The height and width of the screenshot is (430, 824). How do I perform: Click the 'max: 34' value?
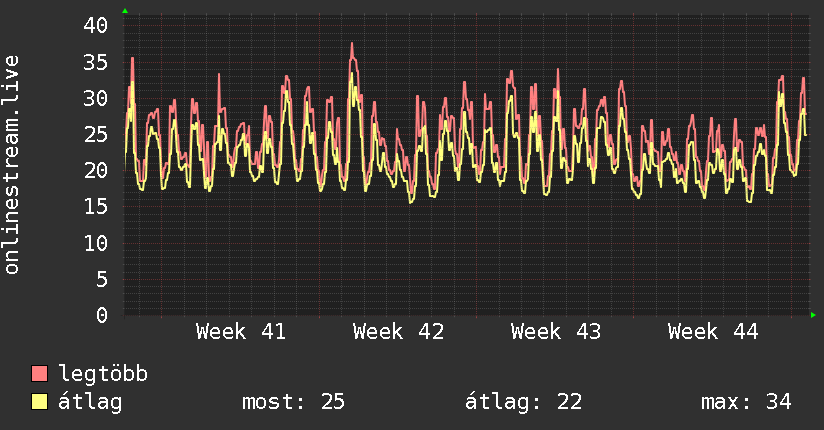pyautogui.click(x=746, y=402)
